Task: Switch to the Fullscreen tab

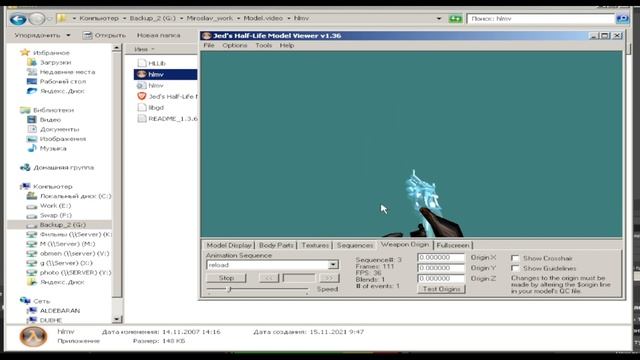Action: (x=453, y=245)
